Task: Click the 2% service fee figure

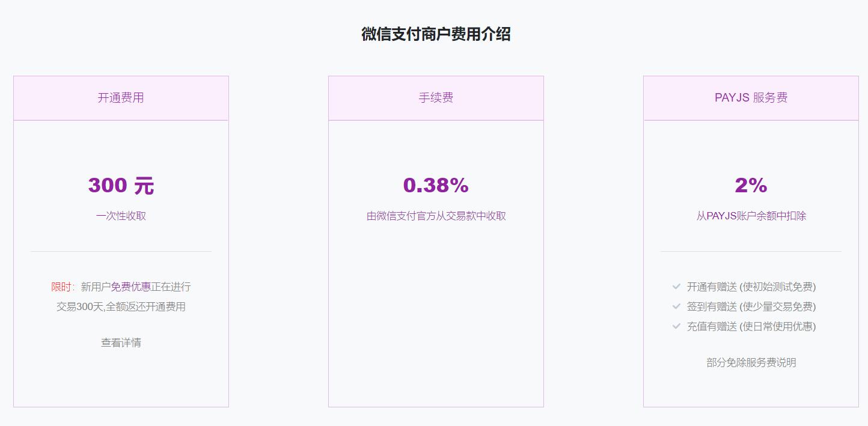Action: point(751,185)
